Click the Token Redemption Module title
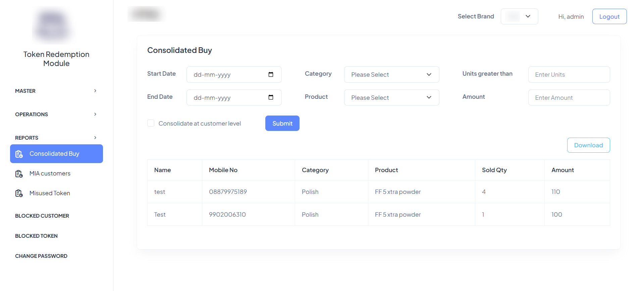 56,59
